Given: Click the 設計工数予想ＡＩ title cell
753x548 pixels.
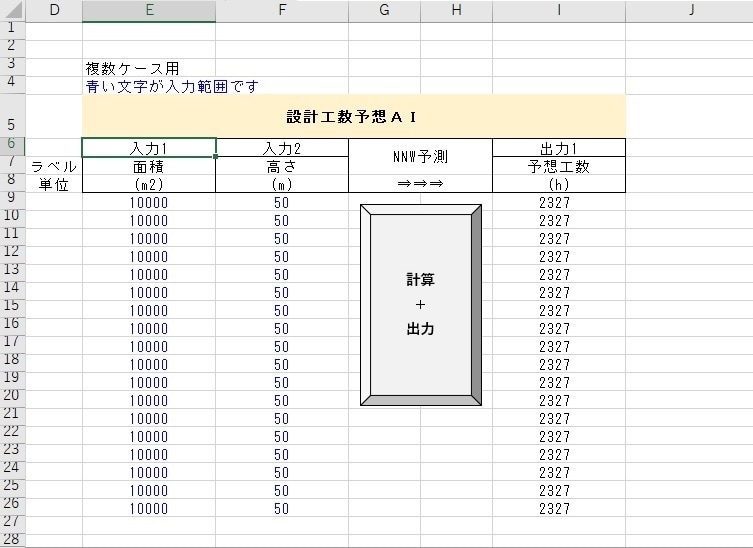Looking at the screenshot, I should (354, 116).
